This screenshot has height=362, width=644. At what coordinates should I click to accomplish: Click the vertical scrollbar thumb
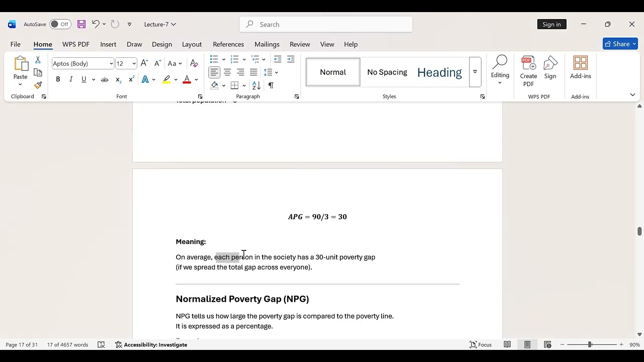click(x=639, y=231)
